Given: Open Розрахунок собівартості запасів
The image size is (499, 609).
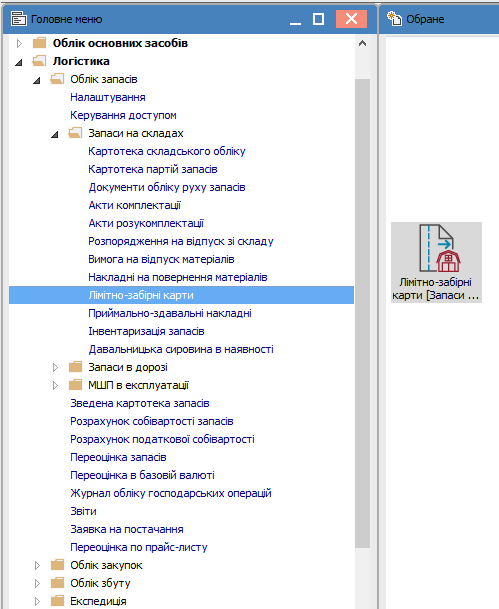Looking at the screenshot, I should click(151, 421).
